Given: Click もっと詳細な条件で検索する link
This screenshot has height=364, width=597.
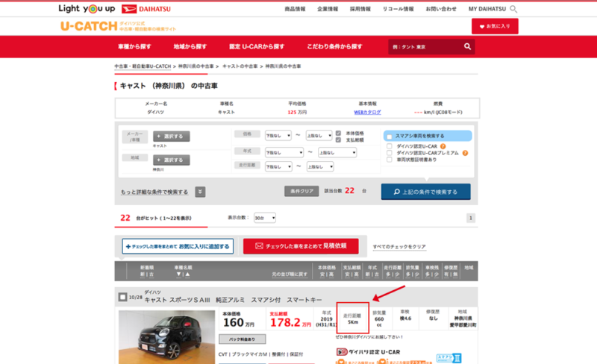Looking at the screenshot, I should tap(154, 192).
